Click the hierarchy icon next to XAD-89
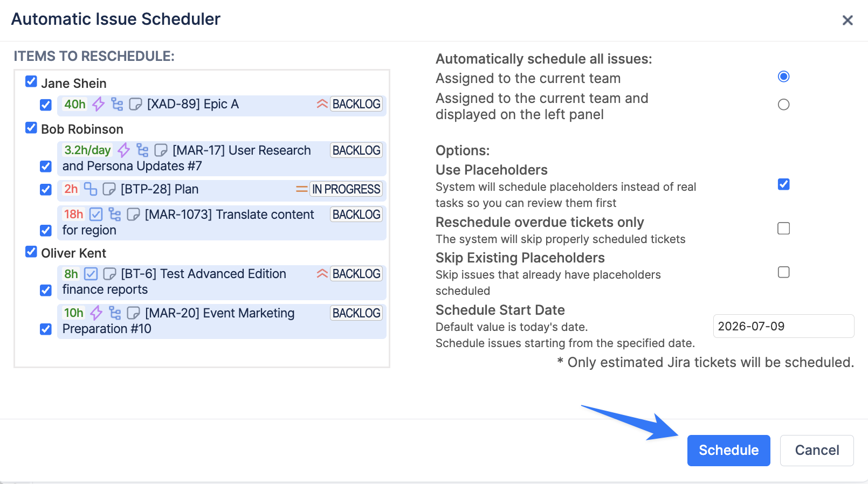Image resolution: width=868 pixels, height=484 pixels. 117,104
